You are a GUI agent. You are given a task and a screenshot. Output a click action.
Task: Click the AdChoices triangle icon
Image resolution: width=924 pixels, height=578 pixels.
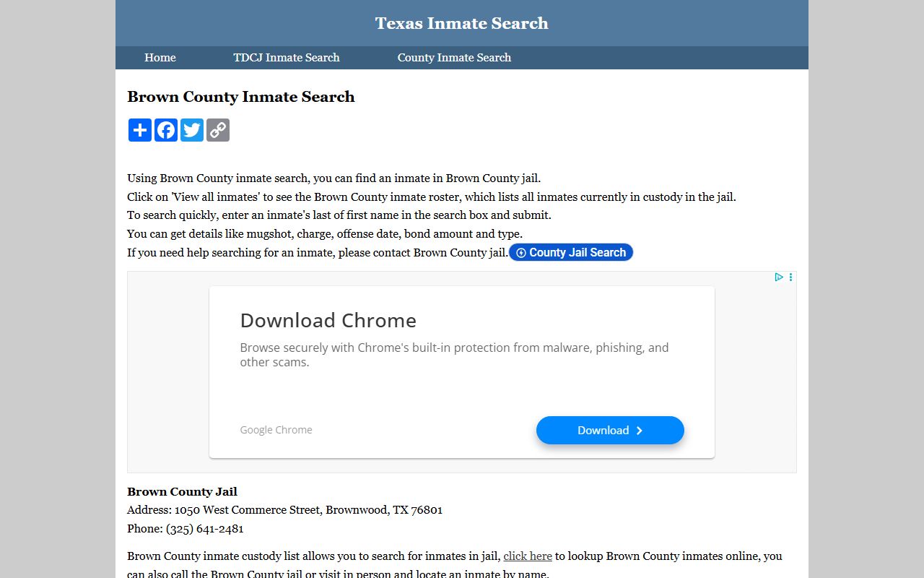(x=779, y=277)
